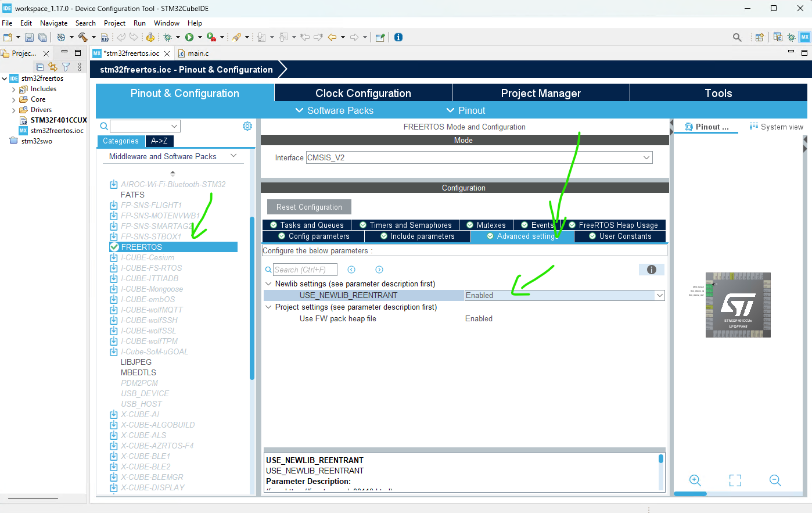Click the New file toolbar icon
The height and width of the screenshot is (513, 812).
coord(8,37)
